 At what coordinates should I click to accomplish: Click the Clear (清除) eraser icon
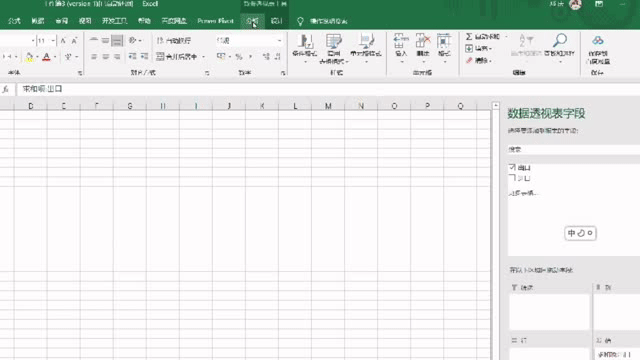469,60
